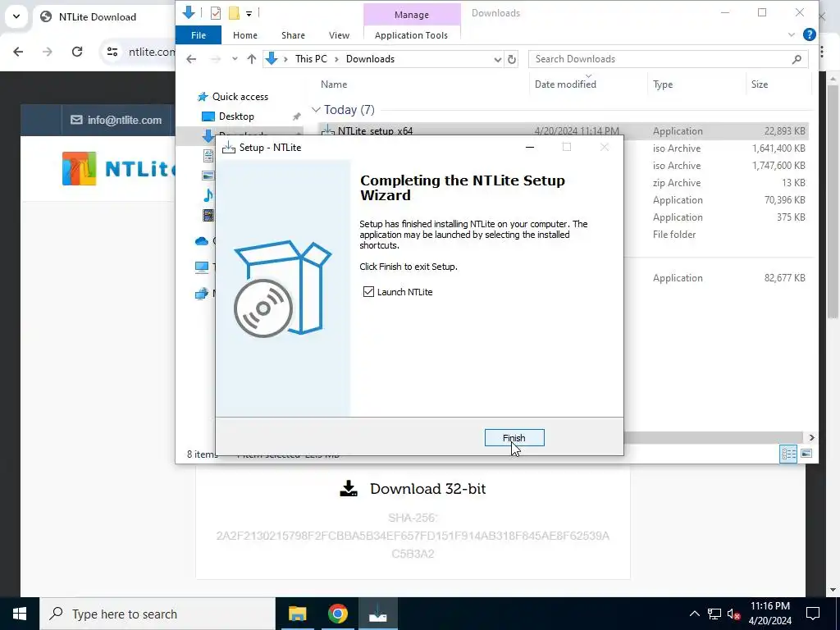Open the Customize Quick Access Toolbar dropdown

(x=249, y=13)
